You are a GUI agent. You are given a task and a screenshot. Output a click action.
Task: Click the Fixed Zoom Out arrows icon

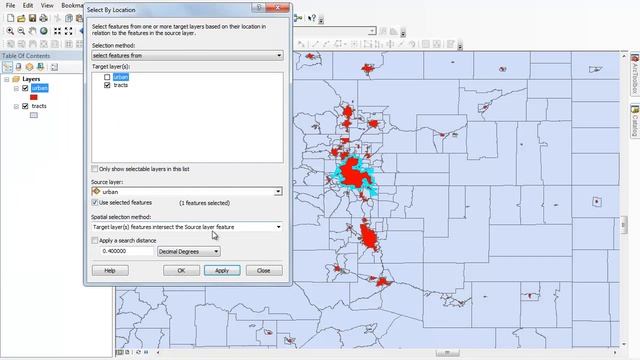[x=69, y=31]
